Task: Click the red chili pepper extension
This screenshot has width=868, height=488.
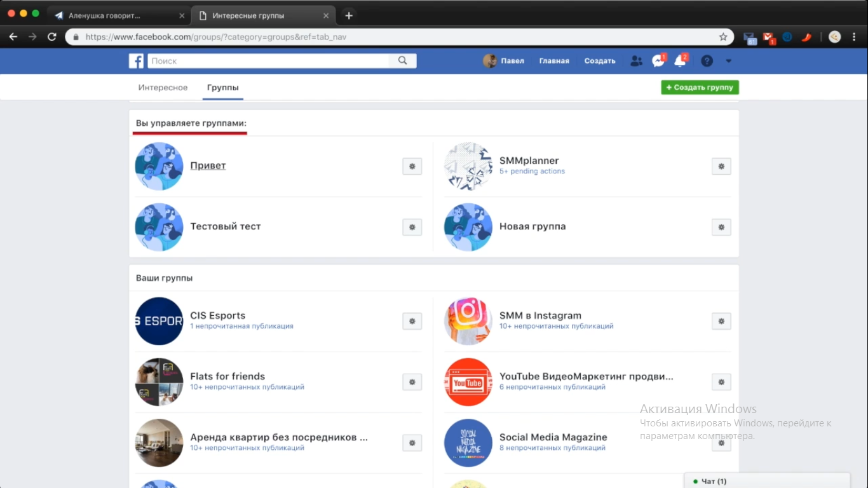Action: tap(806, 37)
